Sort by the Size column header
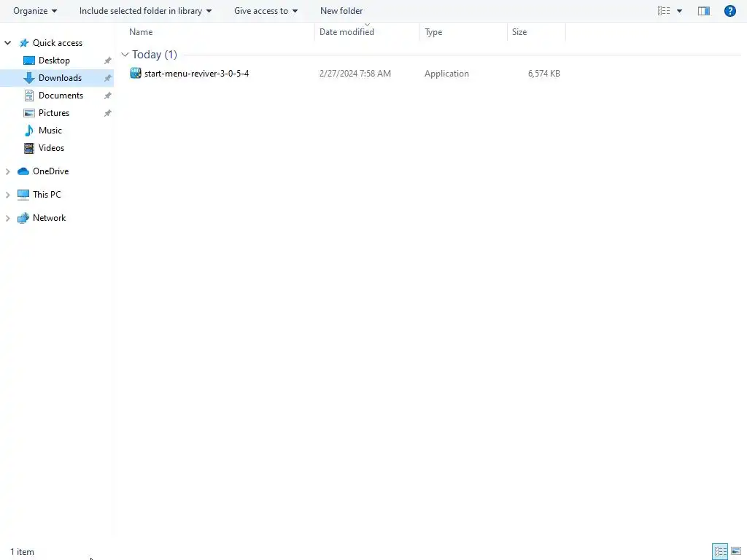The width and height of the screenshot is (747, 560). [x=519, y=32]
